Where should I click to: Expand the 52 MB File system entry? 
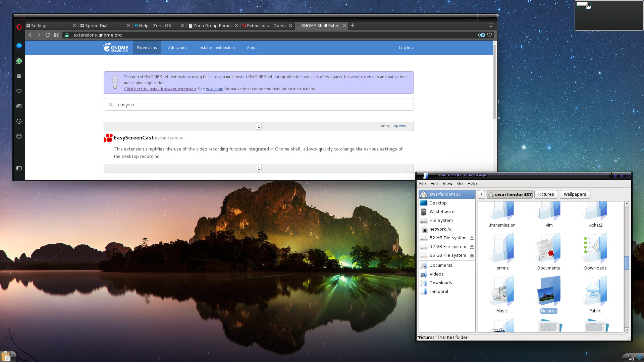[x=448, y=238]
